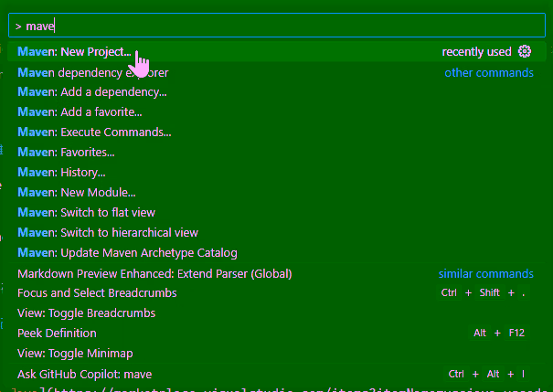
Task: Choose Focus and Select Breadcrumbs
Action: 97,293
